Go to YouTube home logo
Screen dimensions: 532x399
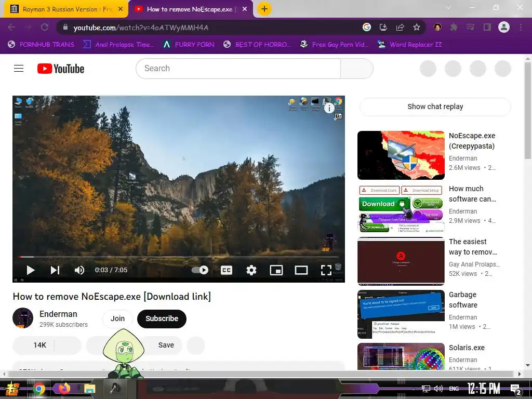coord(61,69)
